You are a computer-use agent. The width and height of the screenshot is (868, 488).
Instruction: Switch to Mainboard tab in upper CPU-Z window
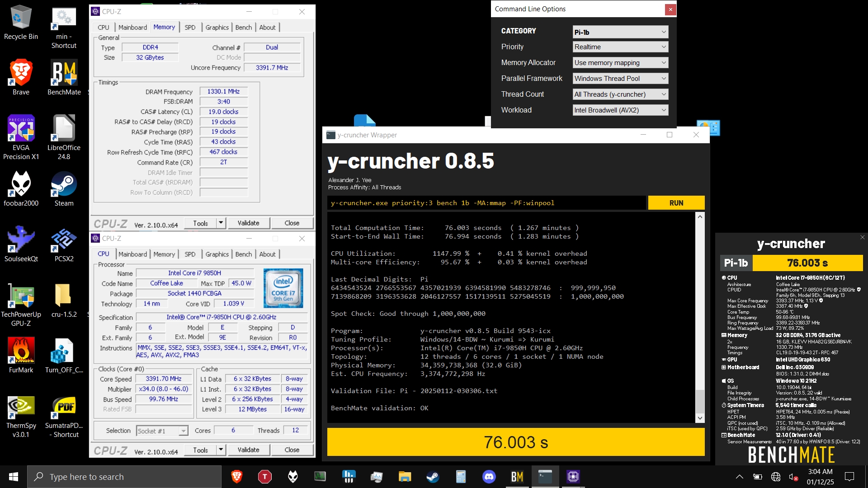click(x=132, y=27)
